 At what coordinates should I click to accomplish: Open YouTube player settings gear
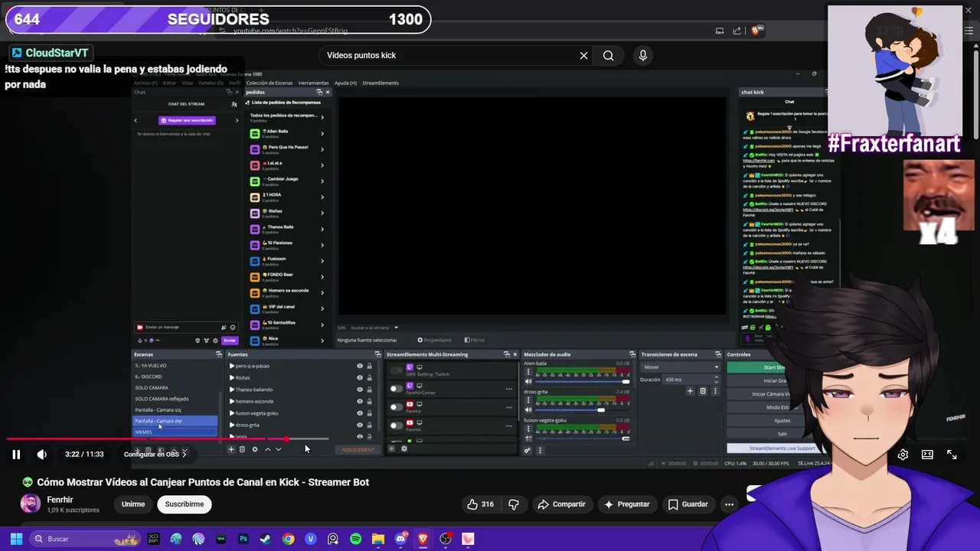(x=903, y=455)
